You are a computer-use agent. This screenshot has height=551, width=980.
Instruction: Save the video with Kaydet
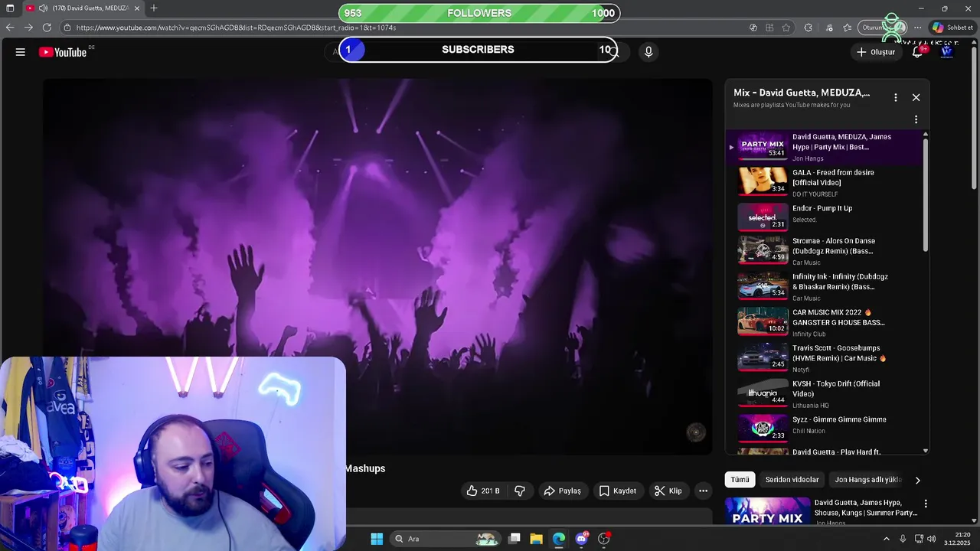[x=618, y=491]
